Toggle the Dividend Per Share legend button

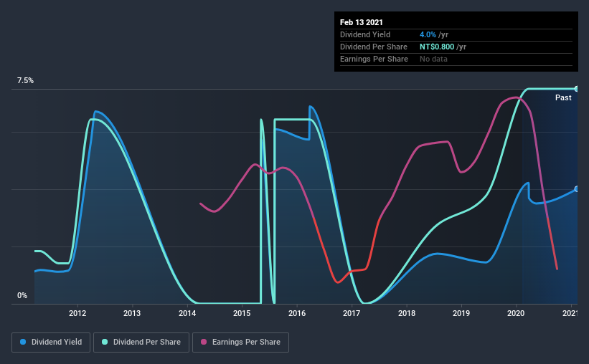pos(141,343)
